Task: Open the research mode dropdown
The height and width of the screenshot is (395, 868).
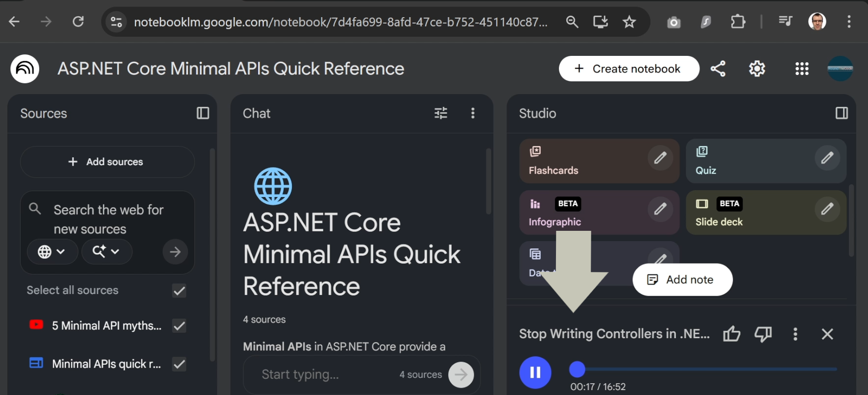Action: point(106,252)
